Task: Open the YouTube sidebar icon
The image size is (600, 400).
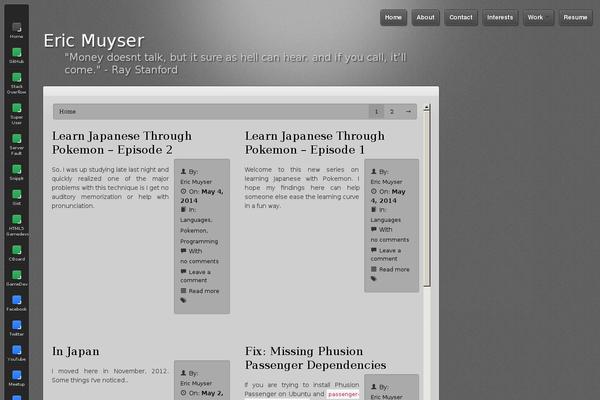Action: click(x=16, y=353)
